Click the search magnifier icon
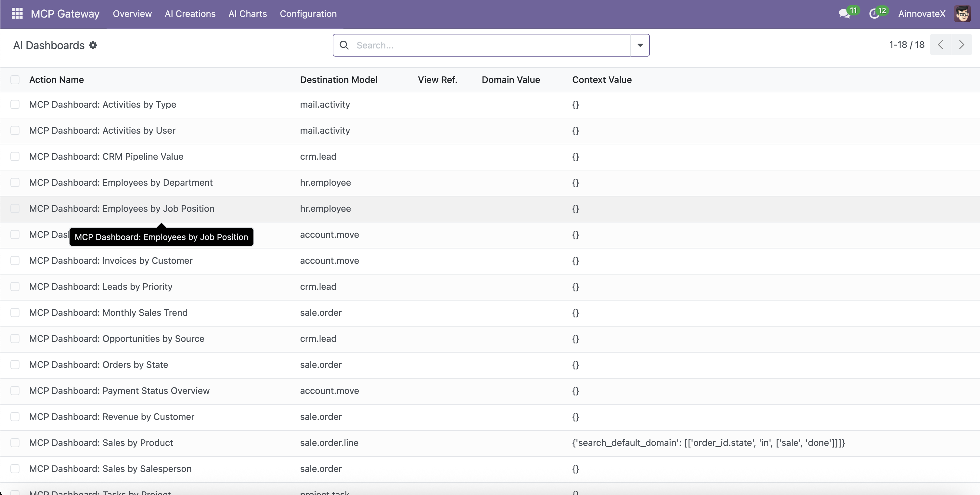980x495 pixels. click(344, 45)
